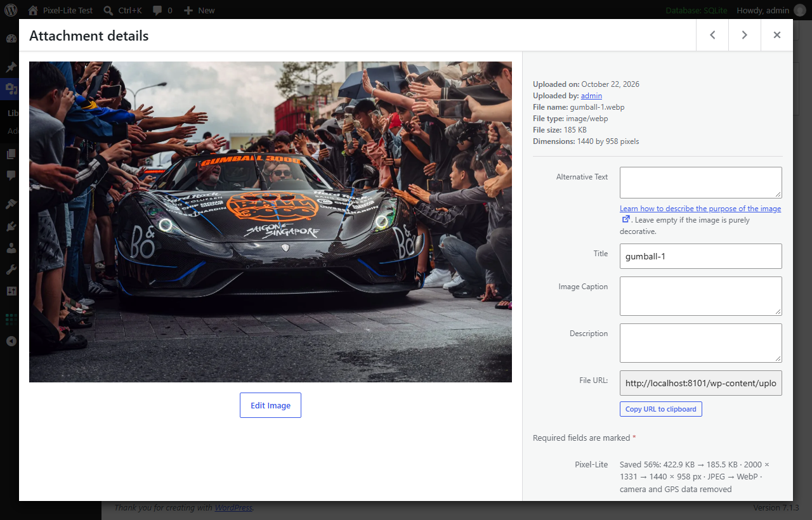This screenshot has height=520, width=812.
Task: Open Tools via the wrench sidebar icon
Action: point(11,270)
